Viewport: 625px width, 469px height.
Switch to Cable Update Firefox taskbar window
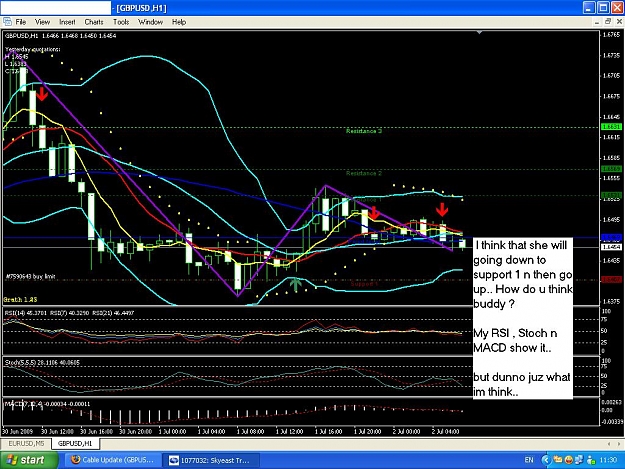coord(112,460)
